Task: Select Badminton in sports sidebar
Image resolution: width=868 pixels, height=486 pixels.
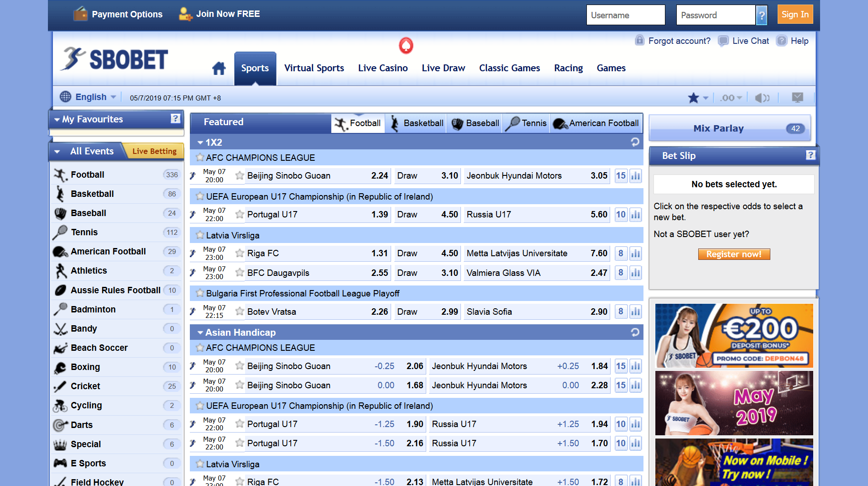Action: pos(116,309)
